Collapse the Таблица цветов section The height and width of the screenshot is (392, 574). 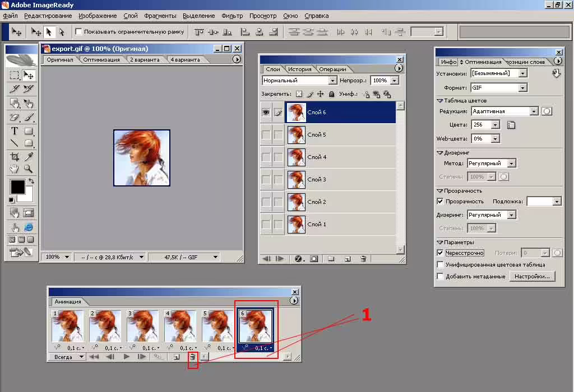[440, 101]
